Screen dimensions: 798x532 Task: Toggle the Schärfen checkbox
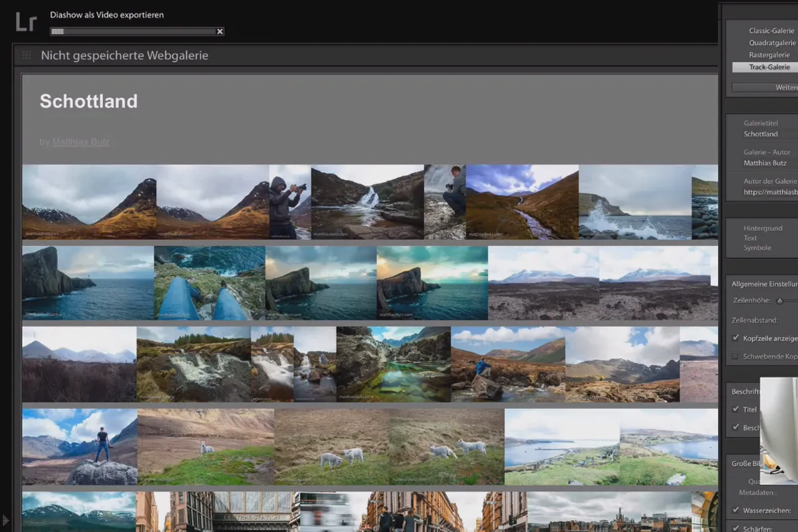pyautogui.click(x=735, y=529)
